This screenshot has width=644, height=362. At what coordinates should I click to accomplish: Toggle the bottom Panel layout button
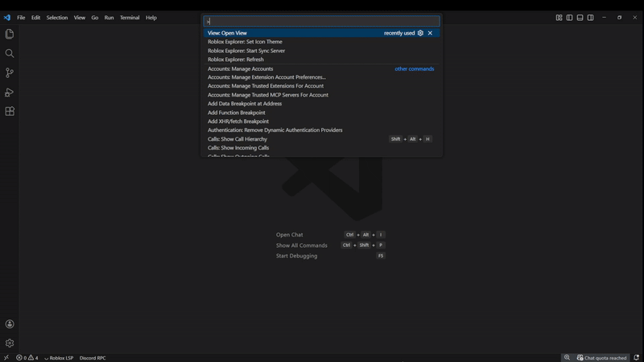tap(580, 17)
